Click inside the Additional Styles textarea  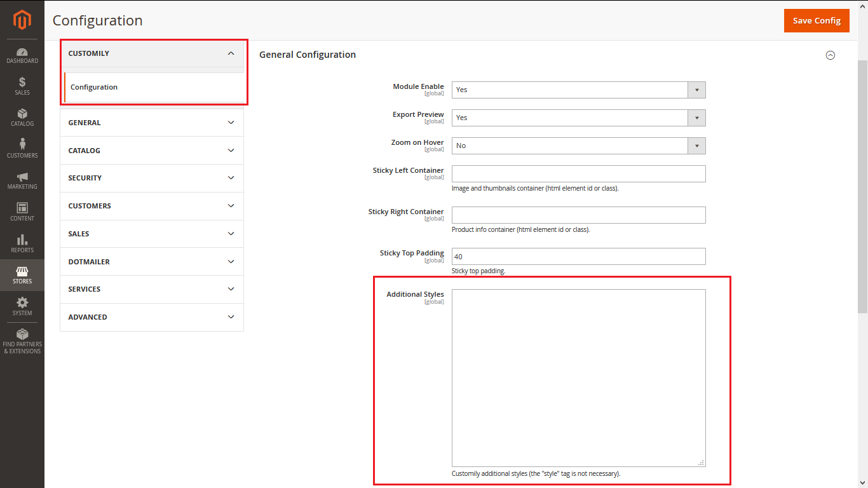[578, 378]
